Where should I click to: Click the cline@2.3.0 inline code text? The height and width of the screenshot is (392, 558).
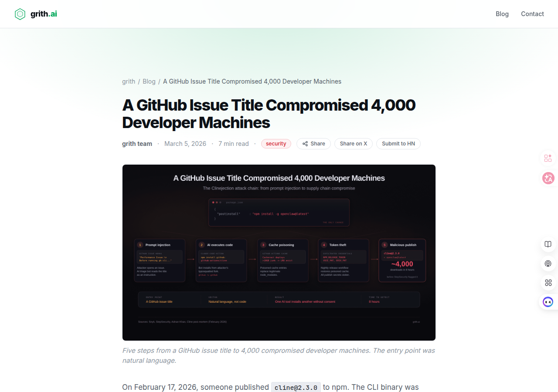pos(296,387)
